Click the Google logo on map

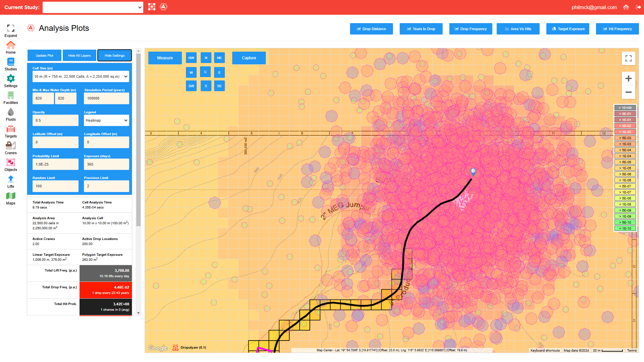coord(158,348)
